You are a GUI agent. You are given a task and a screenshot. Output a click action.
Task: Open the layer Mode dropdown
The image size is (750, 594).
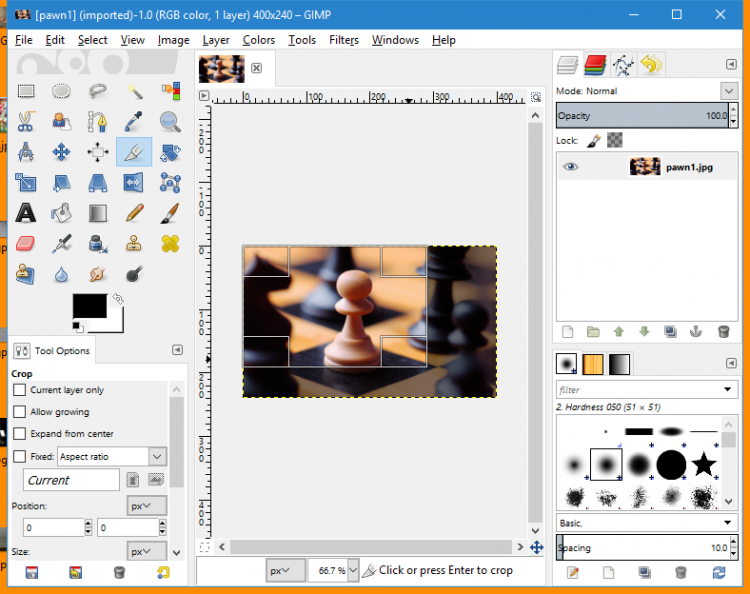(x=727, y=91)
